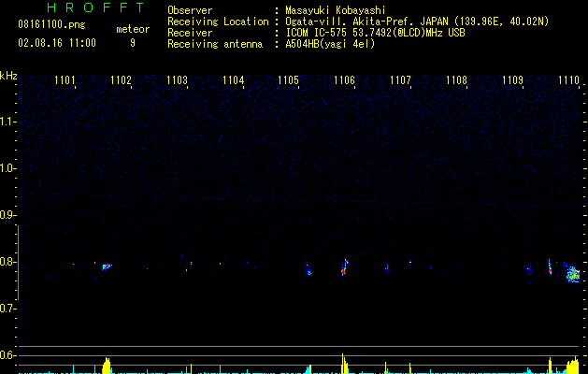This screenshot has height=374, width=588.
Task: Click the 0.7 kHz axis tick label
Action: [x=7, y=309]
